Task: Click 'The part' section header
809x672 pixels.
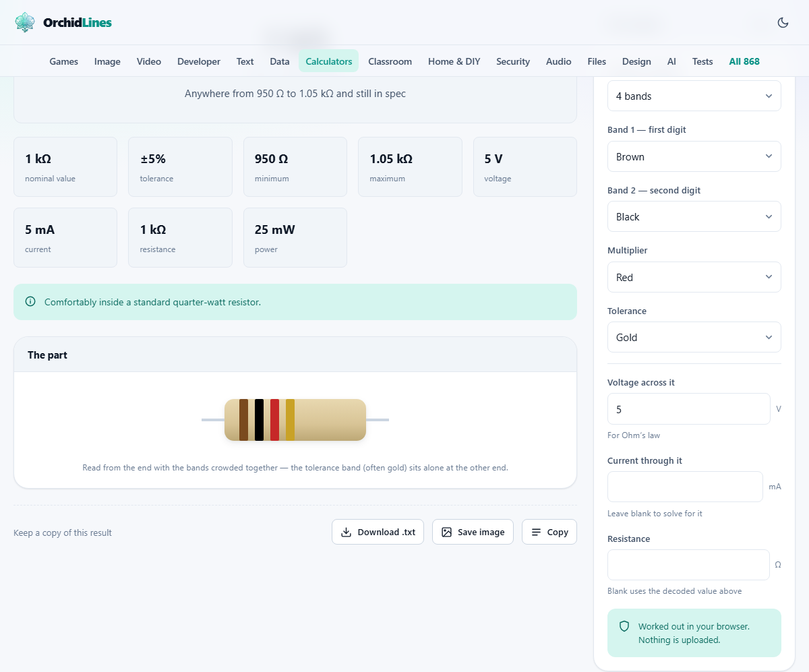Action: [x=295, y=355]
